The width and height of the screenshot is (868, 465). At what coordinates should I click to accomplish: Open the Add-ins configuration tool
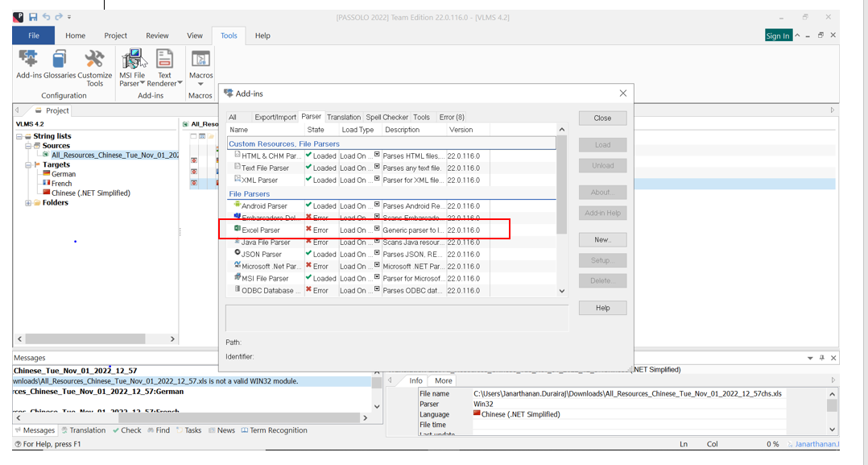click(x=27, y=64)
